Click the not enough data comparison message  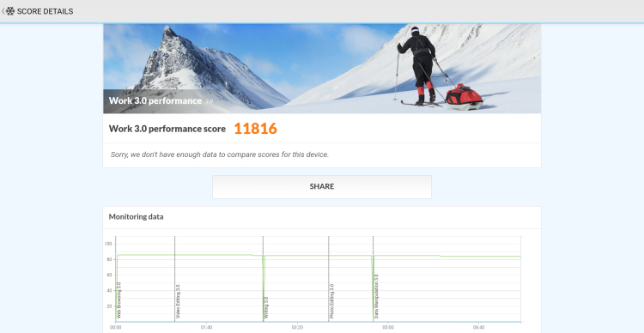(220, 154)
